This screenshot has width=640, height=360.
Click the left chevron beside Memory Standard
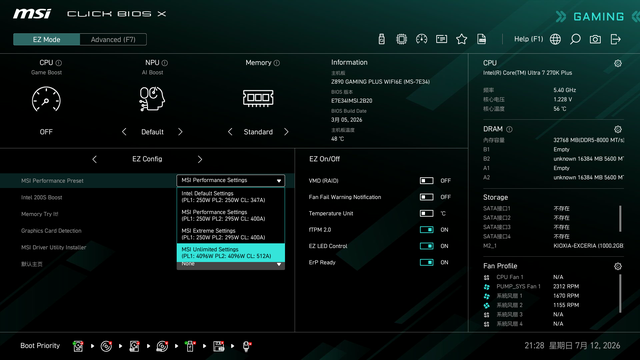[230, 132]
